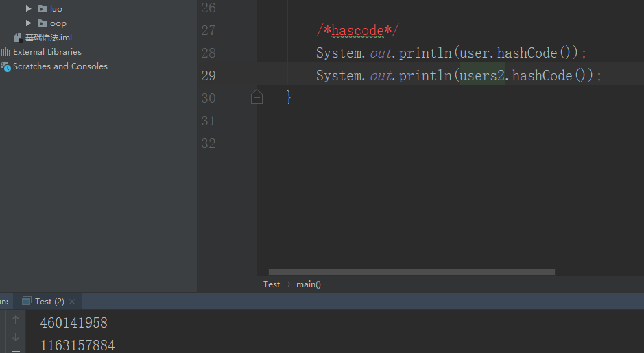This screenshot has height=353, width=644.
Task: Select the luo folder icon
Action: (x=43, y=9)
